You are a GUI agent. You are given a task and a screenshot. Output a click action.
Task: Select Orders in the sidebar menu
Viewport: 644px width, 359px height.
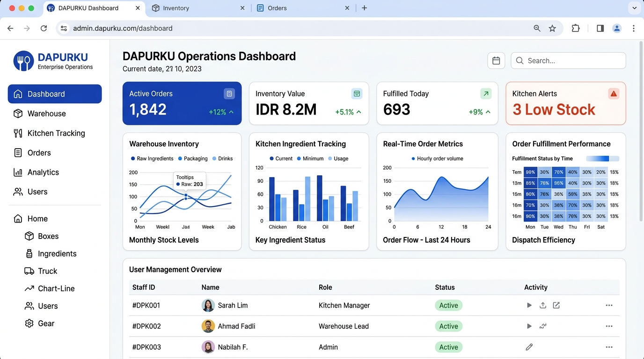click(55, 153)
